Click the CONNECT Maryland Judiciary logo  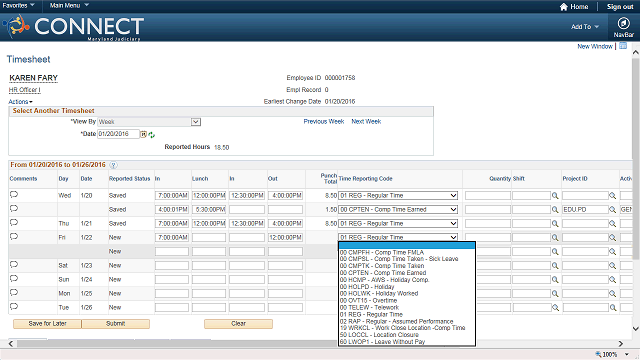(74, 28)
